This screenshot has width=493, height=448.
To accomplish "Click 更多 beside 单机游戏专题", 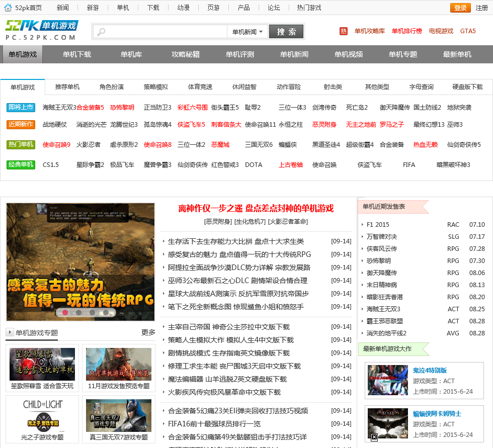I will 148,332.
